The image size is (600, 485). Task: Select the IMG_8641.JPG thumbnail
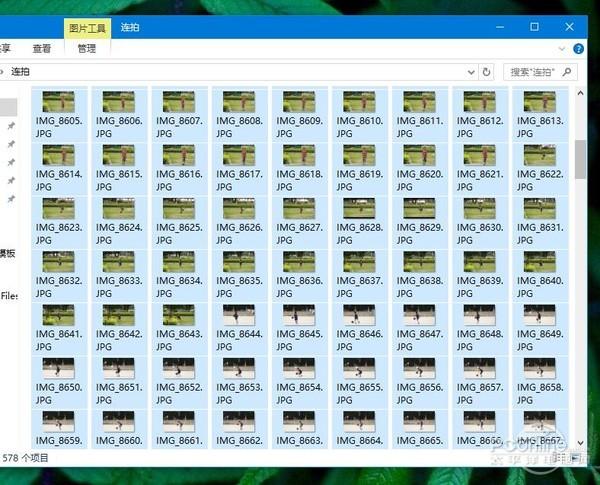click(59, 315)
